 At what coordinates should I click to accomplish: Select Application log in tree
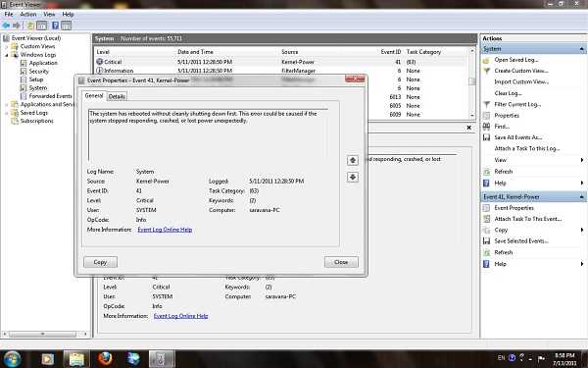pyautogui.click(x=43, y=63)
